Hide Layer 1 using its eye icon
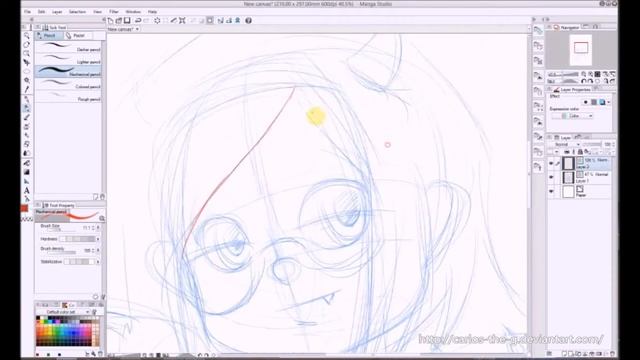This screenshot has height=360, width=640. 551,178
